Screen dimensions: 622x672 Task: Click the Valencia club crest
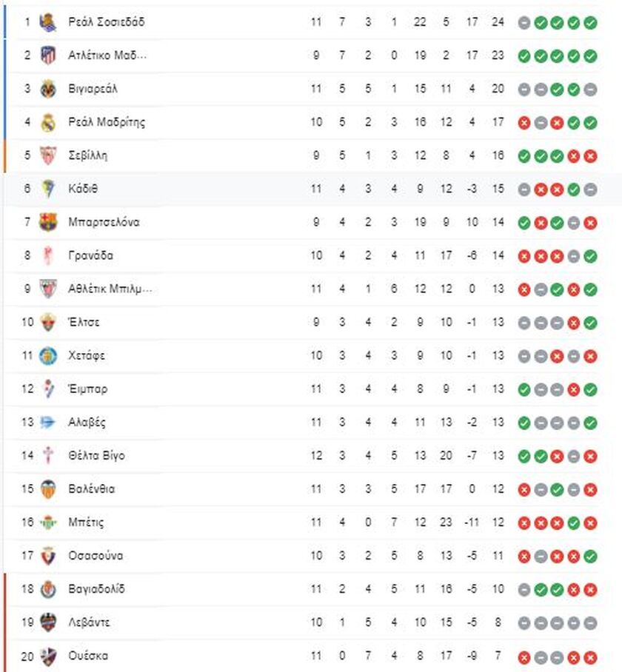[x=48, y=489]
